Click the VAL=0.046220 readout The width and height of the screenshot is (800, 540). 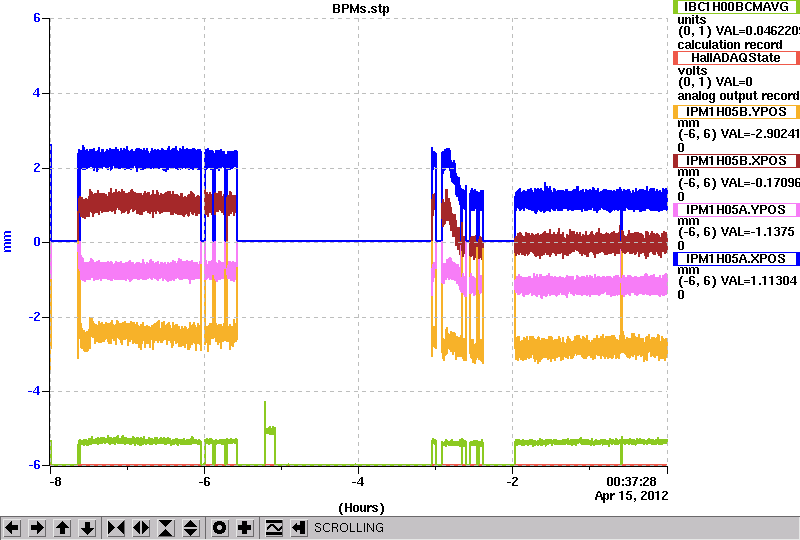758,31
